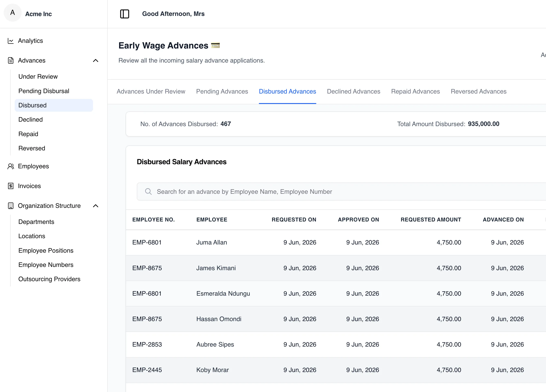
Task: Click the search magnifier icon
Action: pyautogui.click(x=148, y=192)
